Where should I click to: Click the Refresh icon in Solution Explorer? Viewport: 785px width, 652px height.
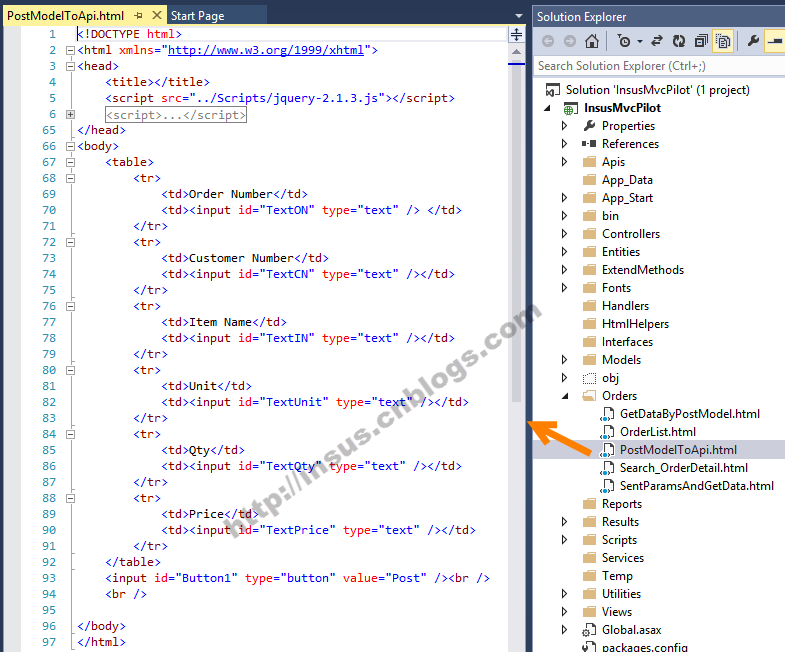(679, 41)
